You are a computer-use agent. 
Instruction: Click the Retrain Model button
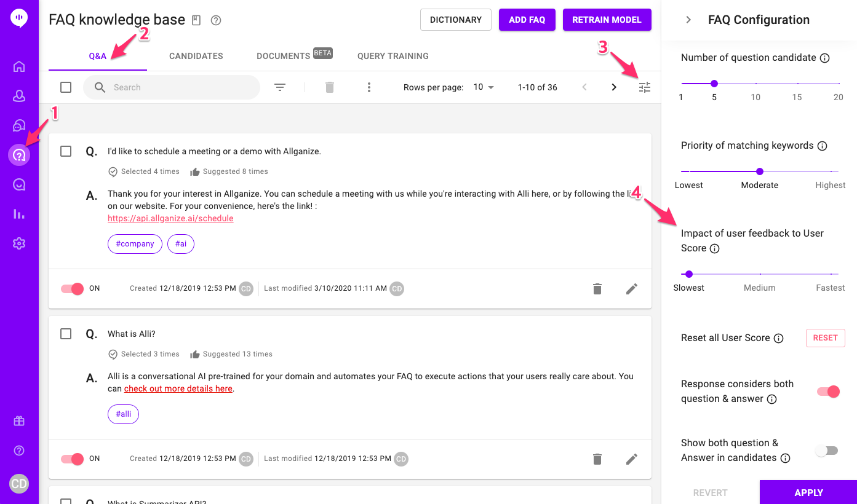point(607,20)
